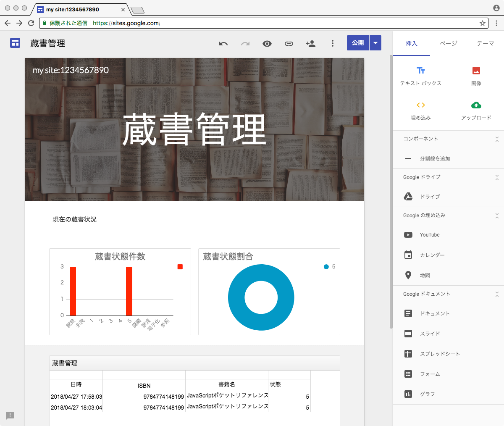504x426 pixels.
Task: Insert an image (画像)
Action: (x=476, y=76)
